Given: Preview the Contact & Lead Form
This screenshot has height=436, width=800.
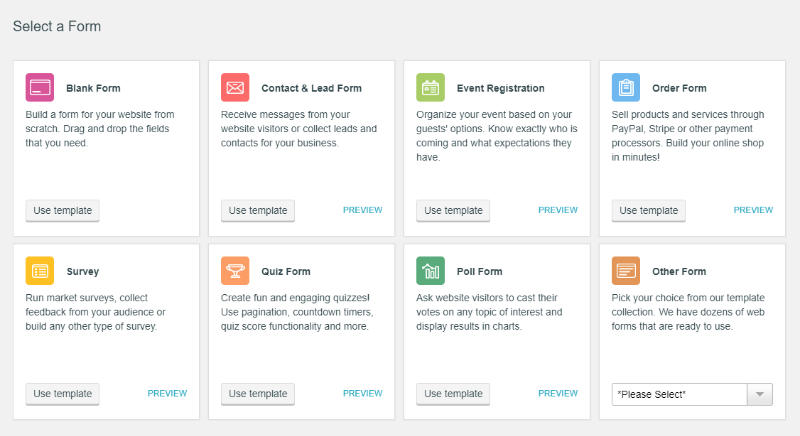Looking at the screenshot, I should point(363,210).
